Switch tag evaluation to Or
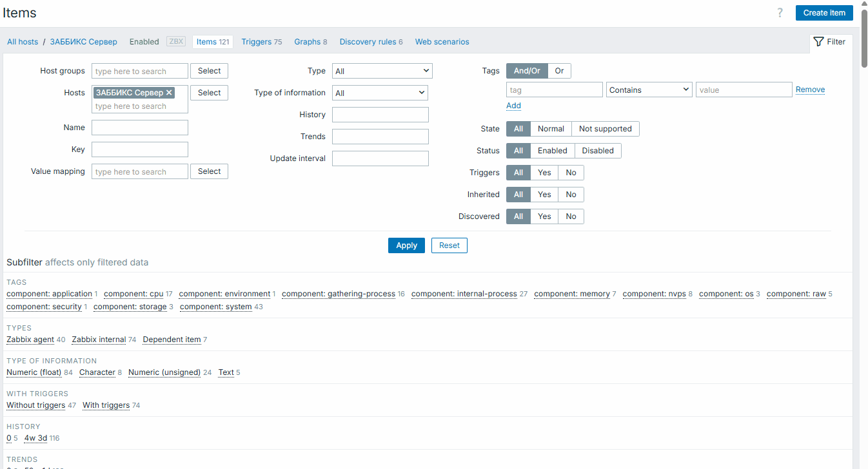Viewport: 868px width, 469px height. point(559,71)
